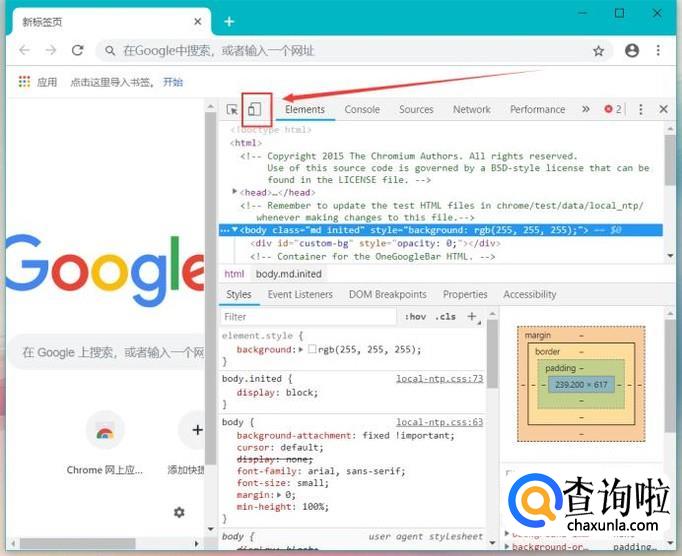Bookmark this page with star icon
The height and width of the screenshot is (556, 682).
click(x=598, y=51)
